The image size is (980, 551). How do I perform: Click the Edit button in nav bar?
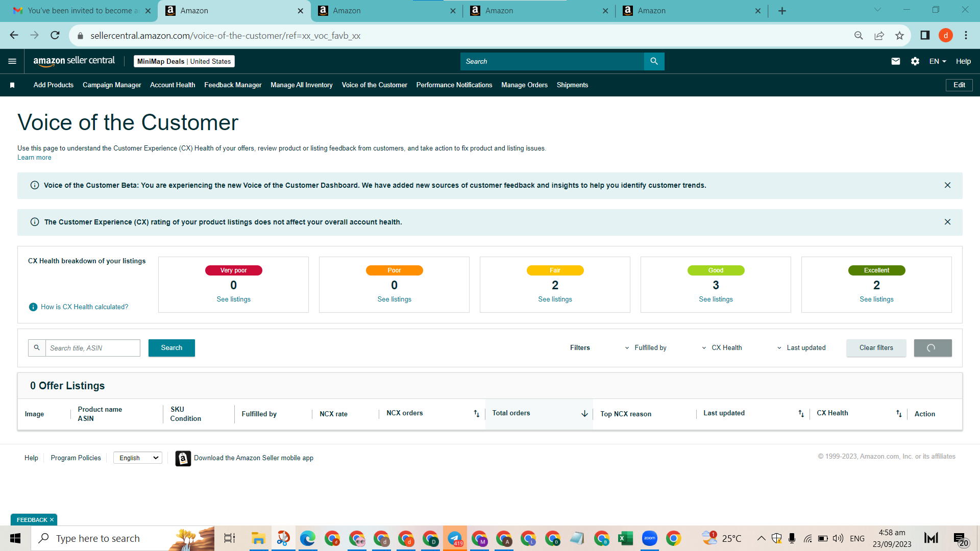click(959, 85)
